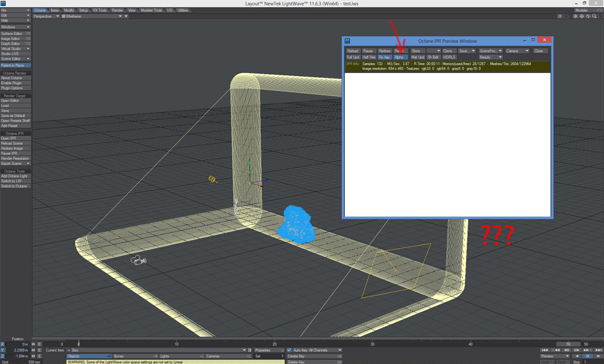Click the Y position value field
604x364 pixels.
[18, 350]
